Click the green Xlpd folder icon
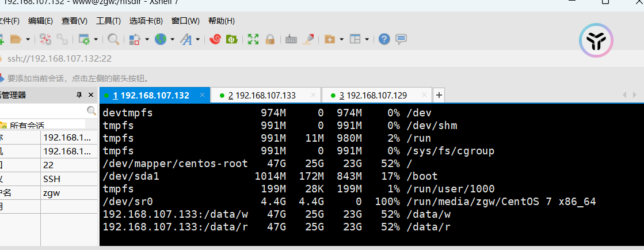The image size is (644, 250). click(231, 39)
